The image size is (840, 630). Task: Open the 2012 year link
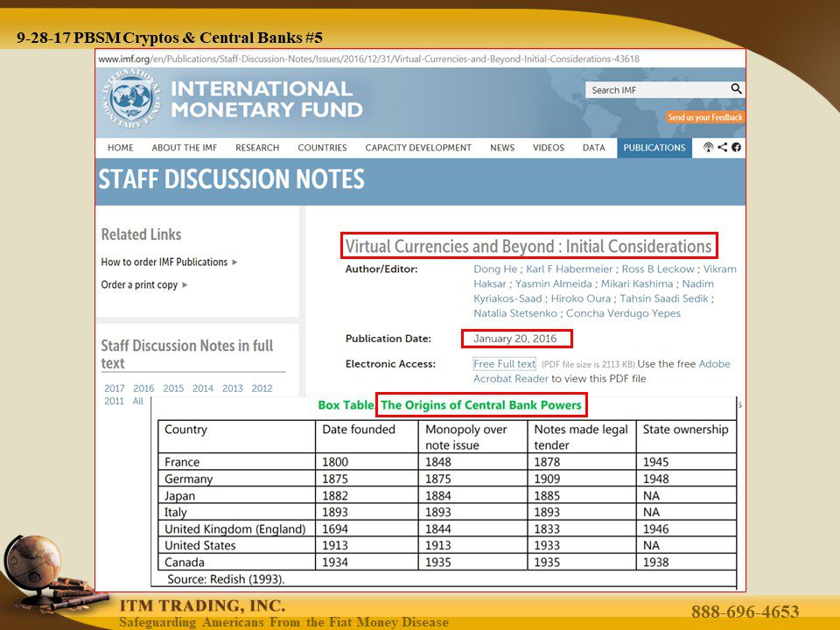click(262, 388)
